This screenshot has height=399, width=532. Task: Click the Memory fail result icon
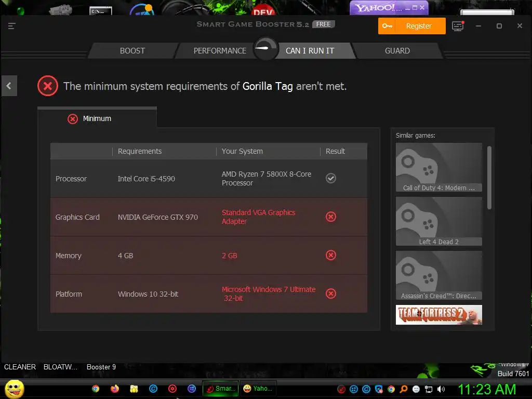tap(331, 255)
